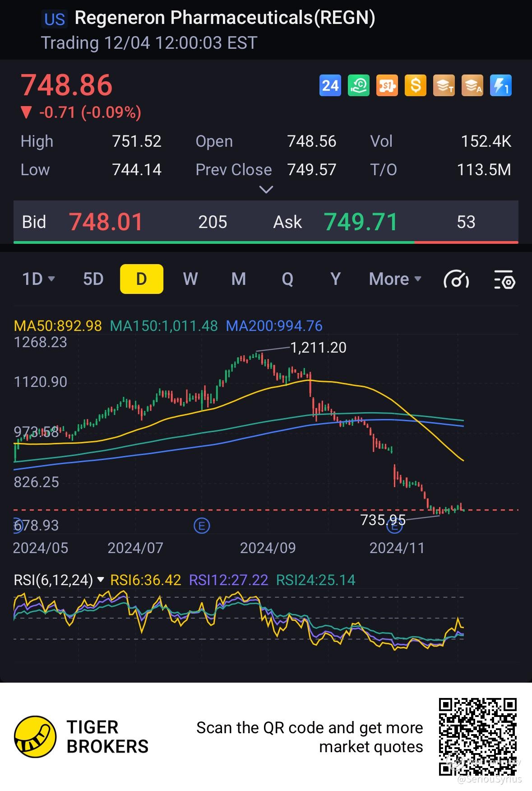Tap the T/O value 113.5M
Screen dimensions: 532x791
click(x=484, y=170)
